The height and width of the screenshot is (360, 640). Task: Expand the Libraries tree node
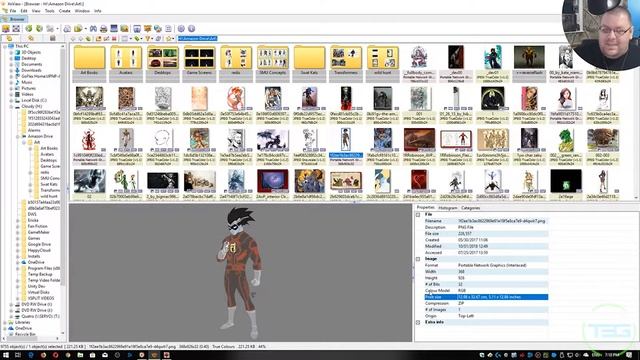pyautogui.click(x=5, y=322)
